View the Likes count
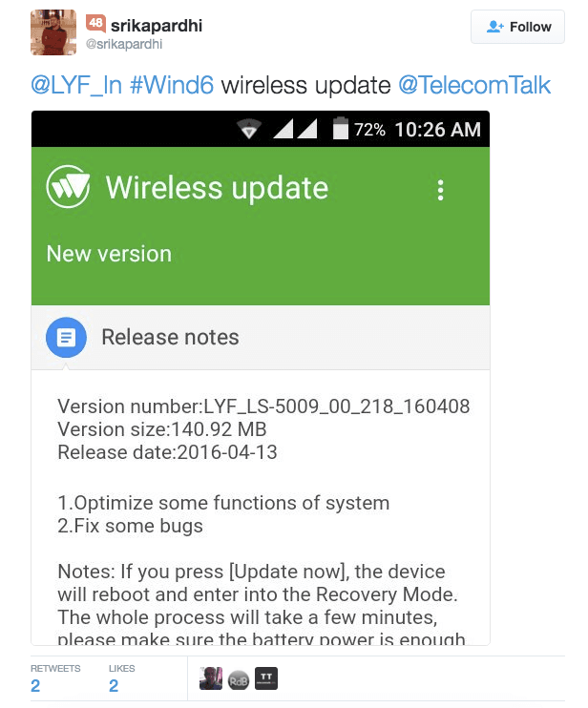Image resolution: width=588 pixels, height=708 pixels. pos(114,686)
